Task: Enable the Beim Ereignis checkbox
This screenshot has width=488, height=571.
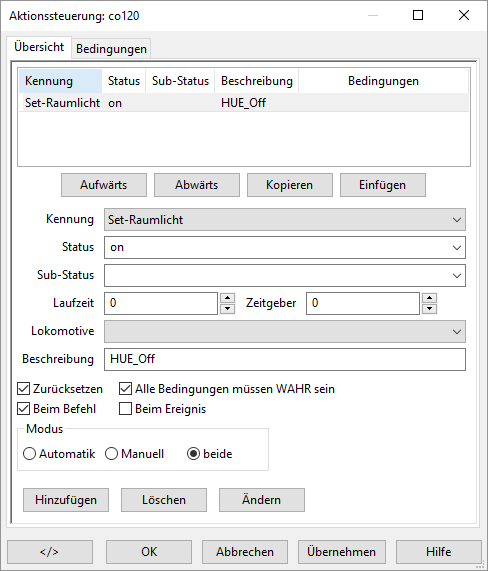Action: click(125, 409)
